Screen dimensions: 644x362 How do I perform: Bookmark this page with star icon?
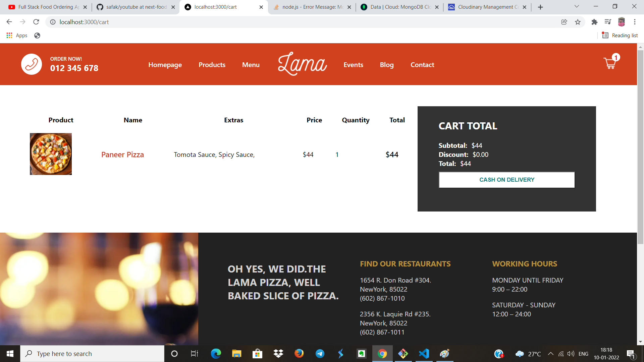pos(578,22)
